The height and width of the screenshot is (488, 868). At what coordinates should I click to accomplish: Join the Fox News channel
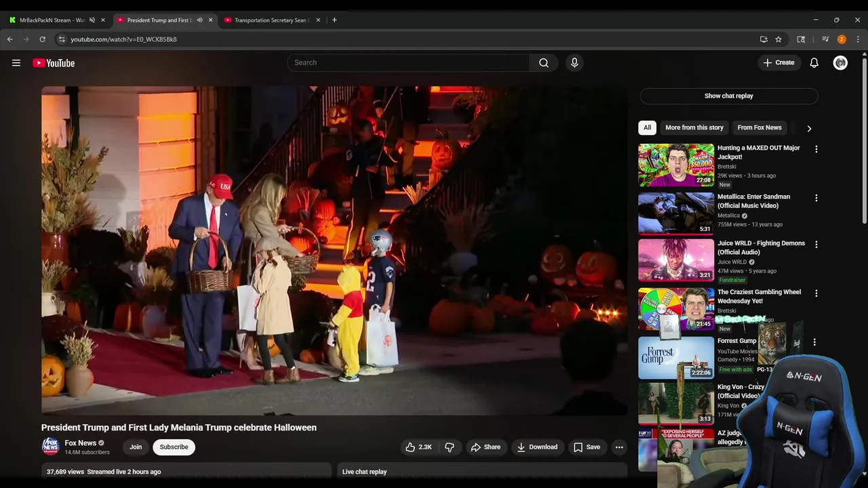coord(136,447)
